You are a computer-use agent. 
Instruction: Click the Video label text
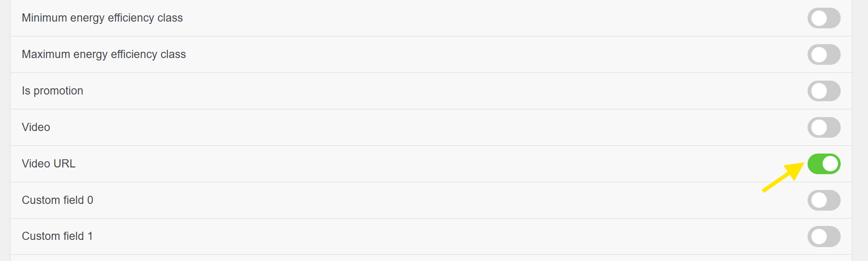pyautogui.click(x=36, y=128)
